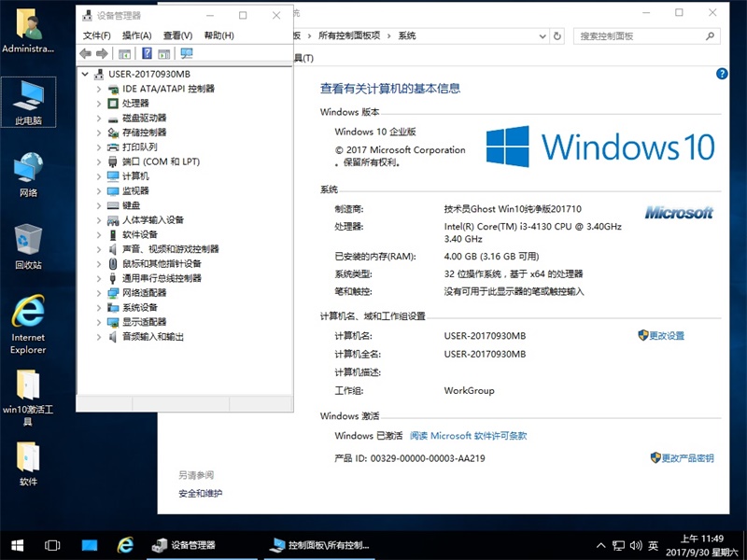747x560 pixels.
Task: Refresh the control panel address bar
Action: 557,35
